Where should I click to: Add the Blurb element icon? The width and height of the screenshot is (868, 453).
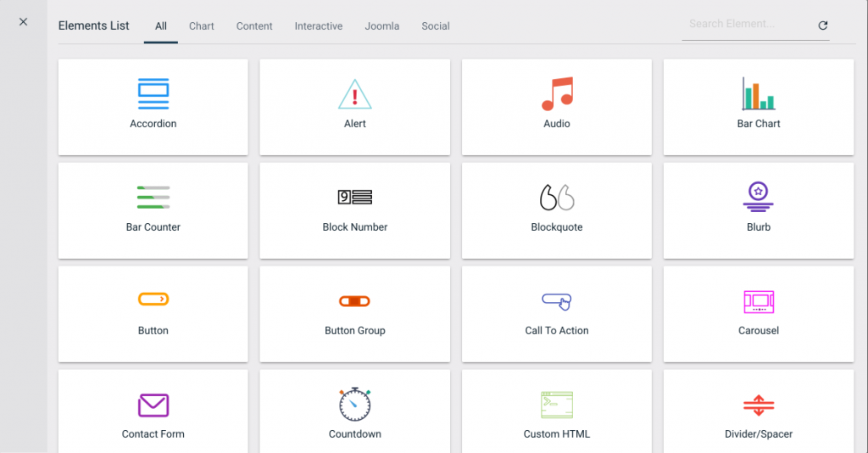tap(759, 197)
